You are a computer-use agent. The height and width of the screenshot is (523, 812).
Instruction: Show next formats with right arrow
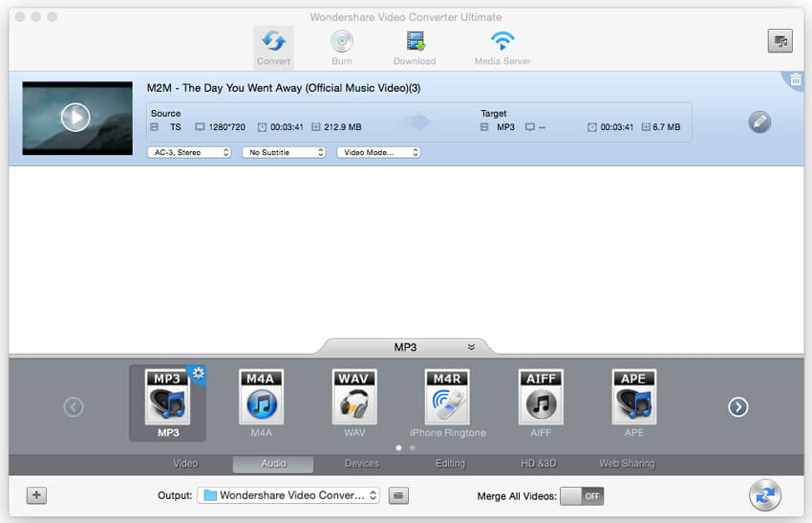737,407
